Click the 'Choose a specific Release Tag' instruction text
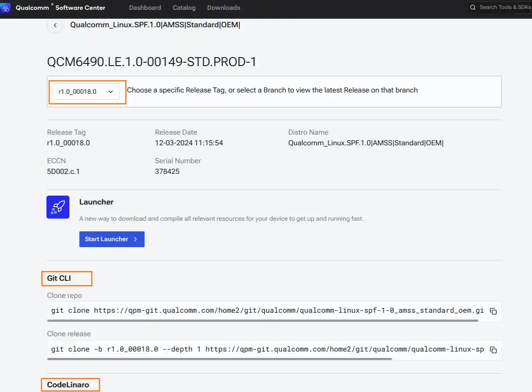This screenshot has width=532, height=392. click(x=272, y=90)
